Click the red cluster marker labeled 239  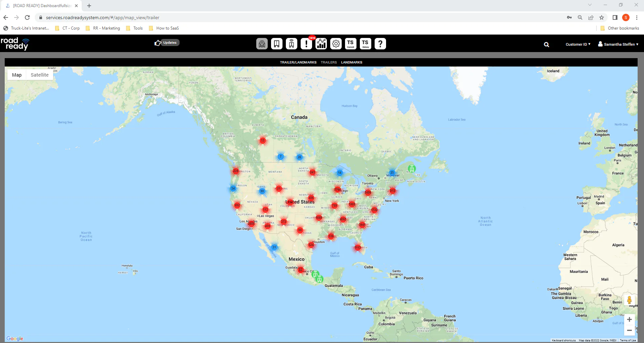tap(236, 171)
